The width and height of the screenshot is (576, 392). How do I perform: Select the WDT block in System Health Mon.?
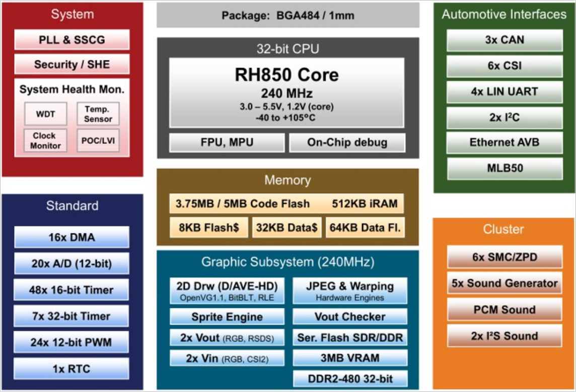(45, 114)
